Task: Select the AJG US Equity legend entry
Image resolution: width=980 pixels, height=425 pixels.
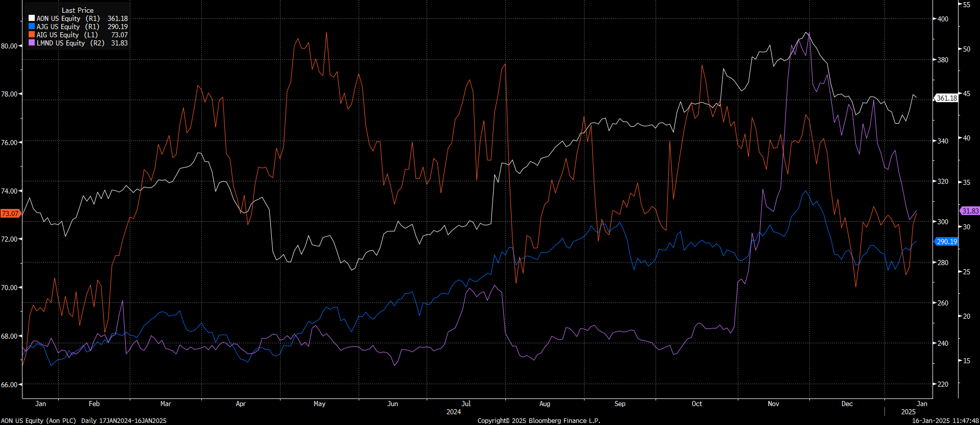Action: (68, 27)
